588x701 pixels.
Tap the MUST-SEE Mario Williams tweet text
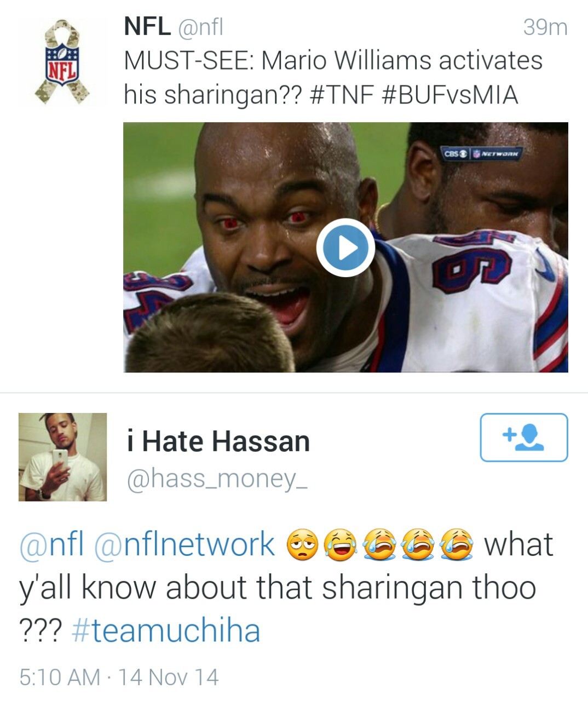[x=333, y=77]
